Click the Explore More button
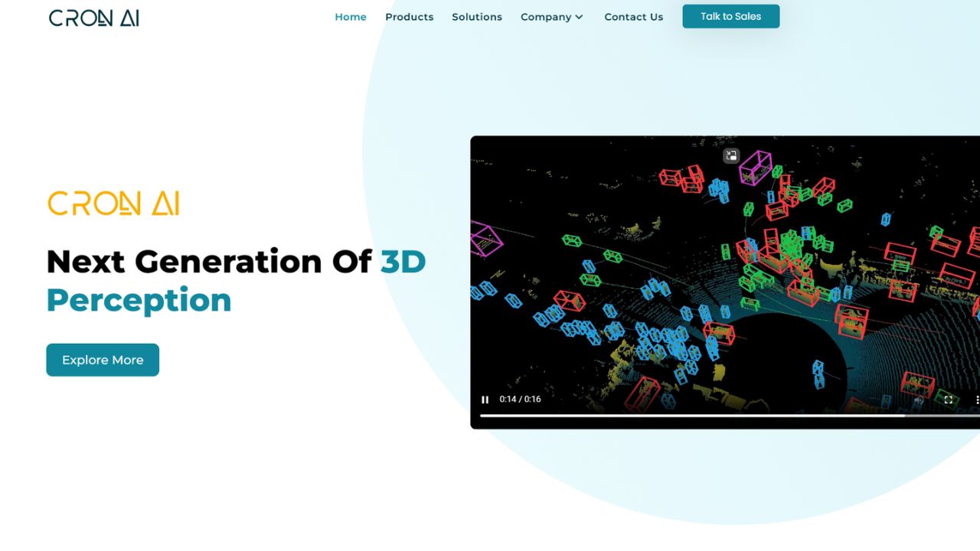Viewport: 980px width, 551px height. (x=103, y=360)
